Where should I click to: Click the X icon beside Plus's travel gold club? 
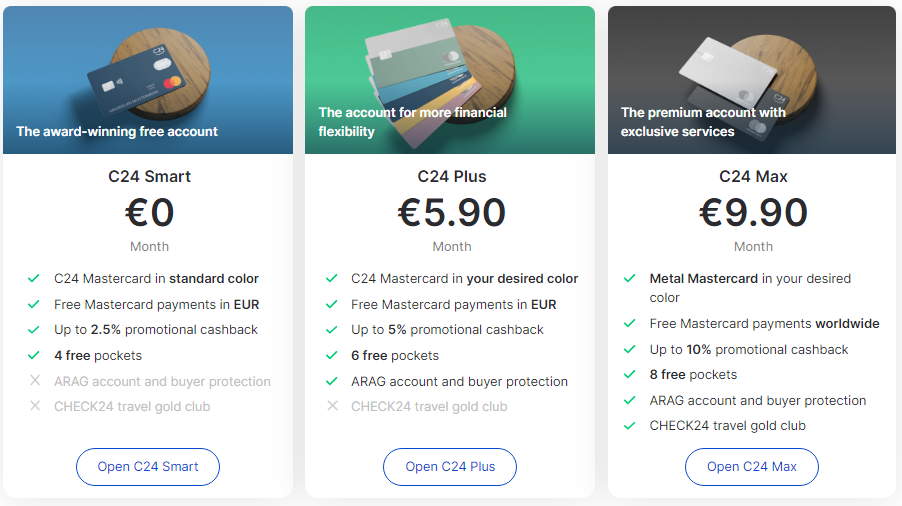332,405
